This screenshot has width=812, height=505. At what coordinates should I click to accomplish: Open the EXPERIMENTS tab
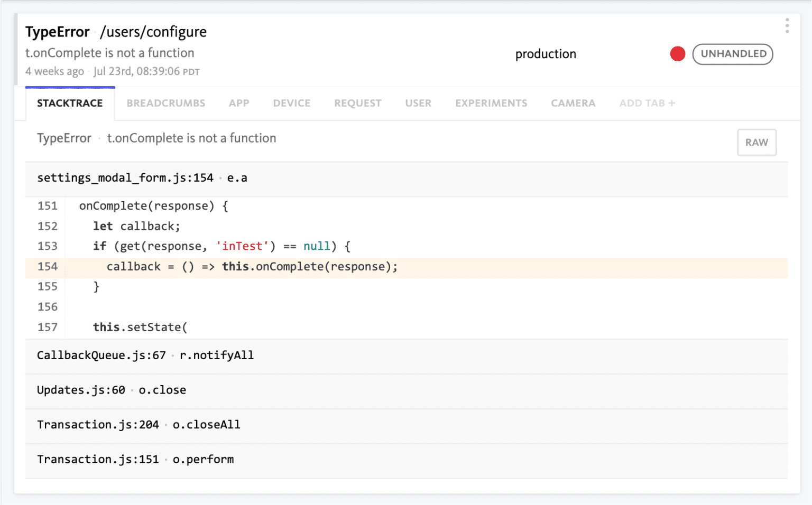[x=491, y=103]
